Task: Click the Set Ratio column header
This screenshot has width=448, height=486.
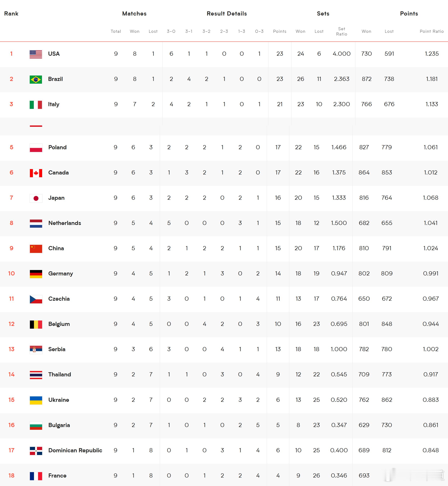Action: (x=342, y=32)
